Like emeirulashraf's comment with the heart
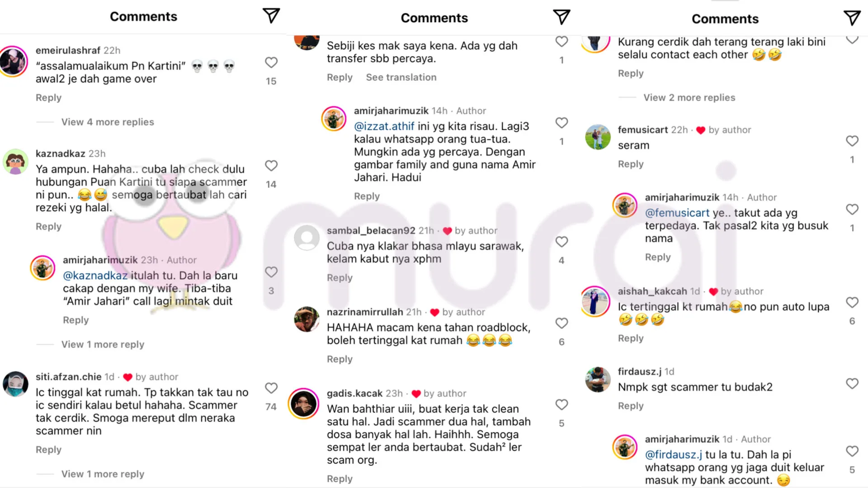Image resolution: width=868 pixels, height=488 pixels. click(271, 62)
